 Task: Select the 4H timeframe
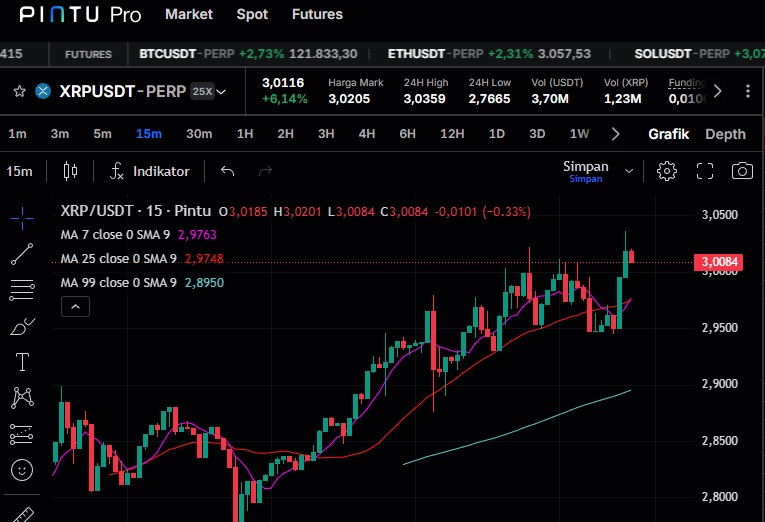coord(367,134)
